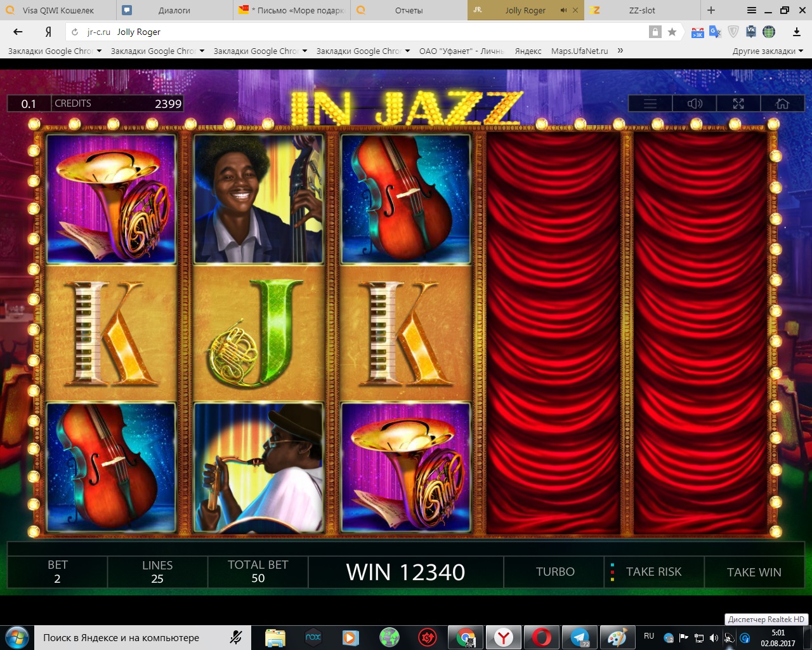Image resolution: width=812 pixels, height=650 pixels.
Task: Open Yandex home via the Я button
Action: click(48, 32)
